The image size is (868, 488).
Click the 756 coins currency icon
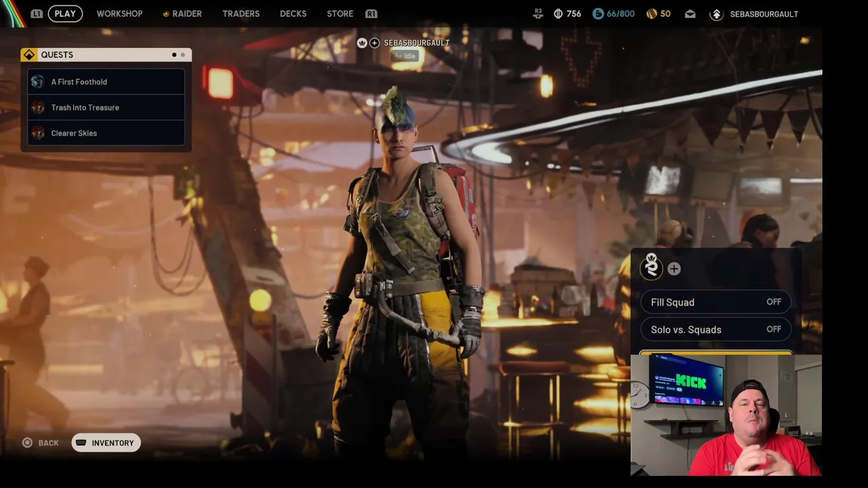pos(558,14)
